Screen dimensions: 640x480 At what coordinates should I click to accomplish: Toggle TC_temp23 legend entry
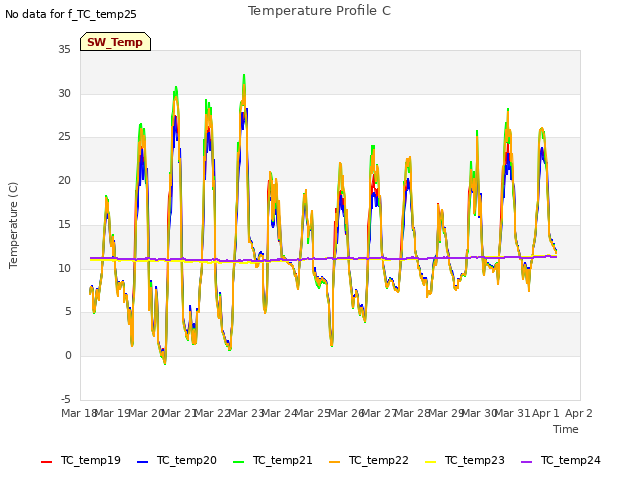[x=464, y=461]
